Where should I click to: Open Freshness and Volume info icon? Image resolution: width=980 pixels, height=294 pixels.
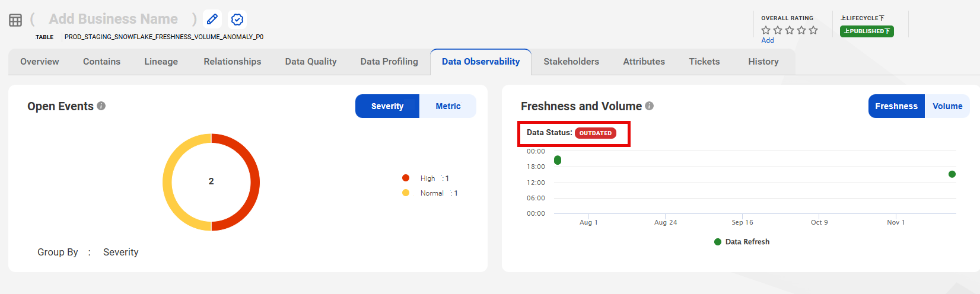coord(650,106)
